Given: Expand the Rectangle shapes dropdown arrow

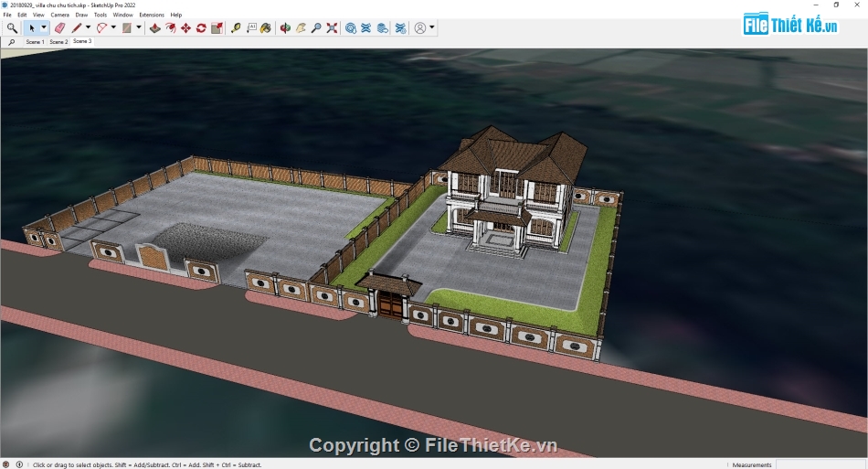Looking at the screenshot, I should [x=139, y=27].
